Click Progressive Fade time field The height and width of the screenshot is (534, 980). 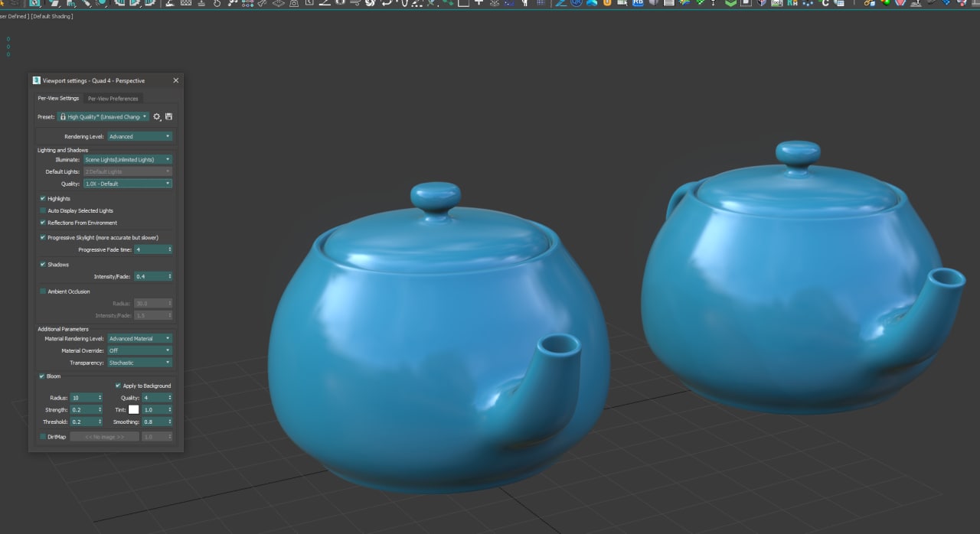tap(153, 249)
